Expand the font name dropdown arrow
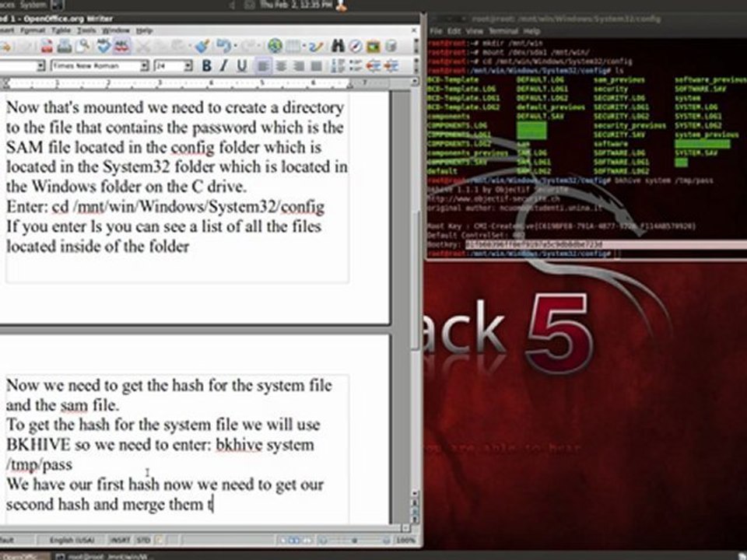The width and height of the screenshot is (747, 560). coord(145,65)
